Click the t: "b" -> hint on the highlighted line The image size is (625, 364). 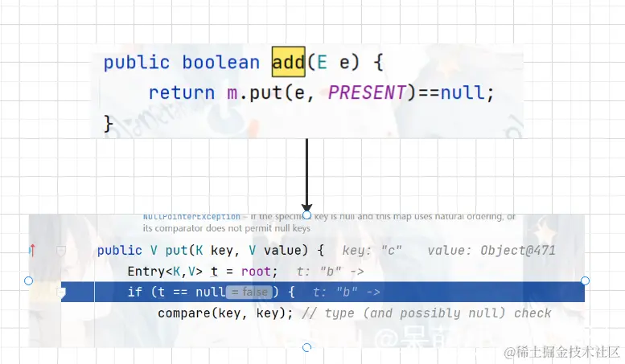tap(347, 292)
